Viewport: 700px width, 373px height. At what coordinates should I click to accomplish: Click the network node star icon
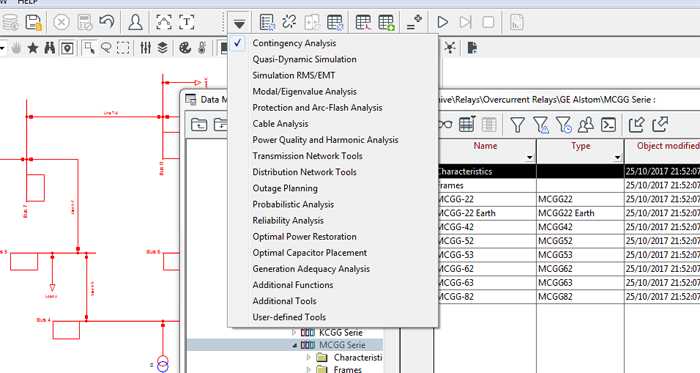click(x=450, y=47)
